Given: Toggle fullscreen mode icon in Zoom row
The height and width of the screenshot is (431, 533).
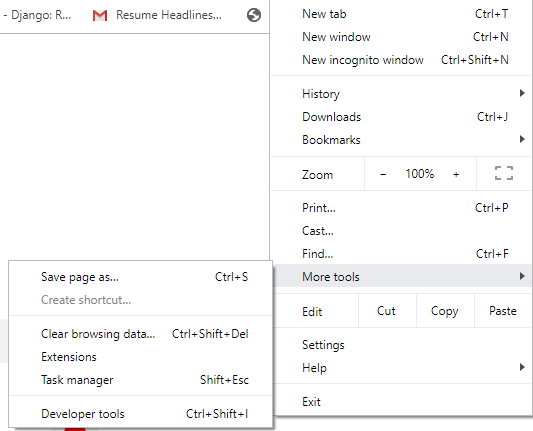Looking at the screenshot, I should [504, 173].
